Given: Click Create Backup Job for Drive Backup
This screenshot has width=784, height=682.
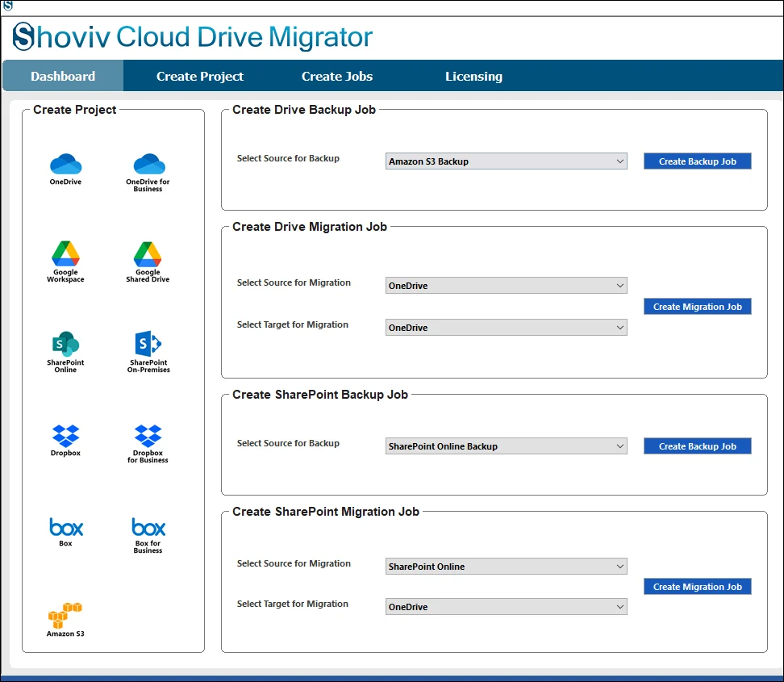Looking at the screenshot, I should point(698,161).
